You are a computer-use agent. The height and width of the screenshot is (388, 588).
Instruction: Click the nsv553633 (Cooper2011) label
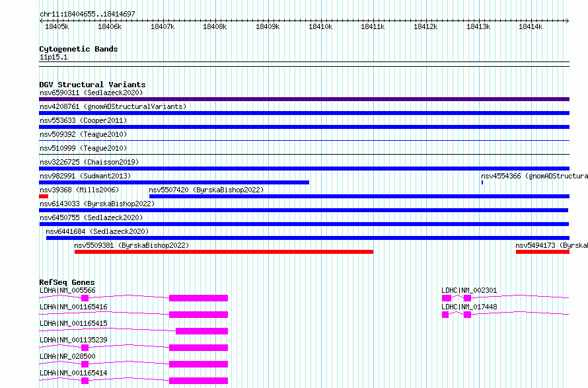click(83, 120)
